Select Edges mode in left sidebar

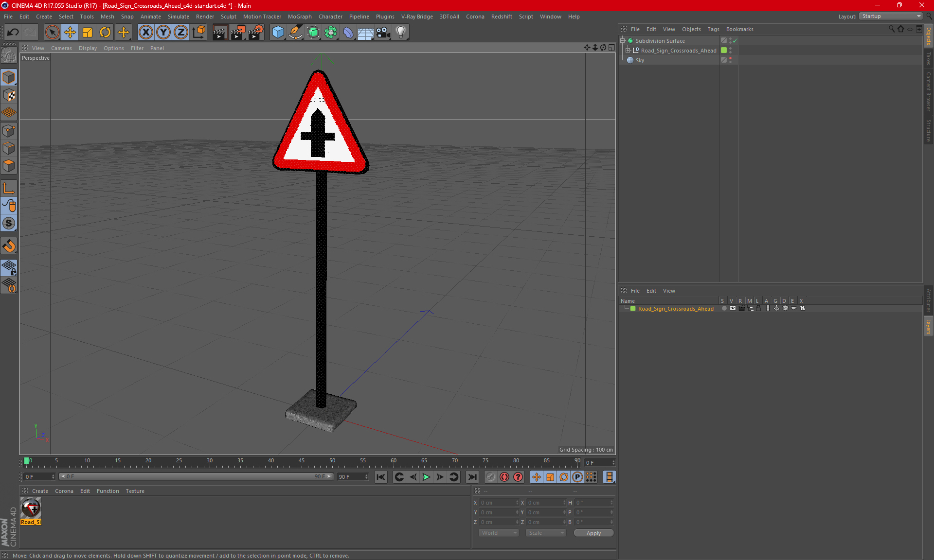[9, 148]
